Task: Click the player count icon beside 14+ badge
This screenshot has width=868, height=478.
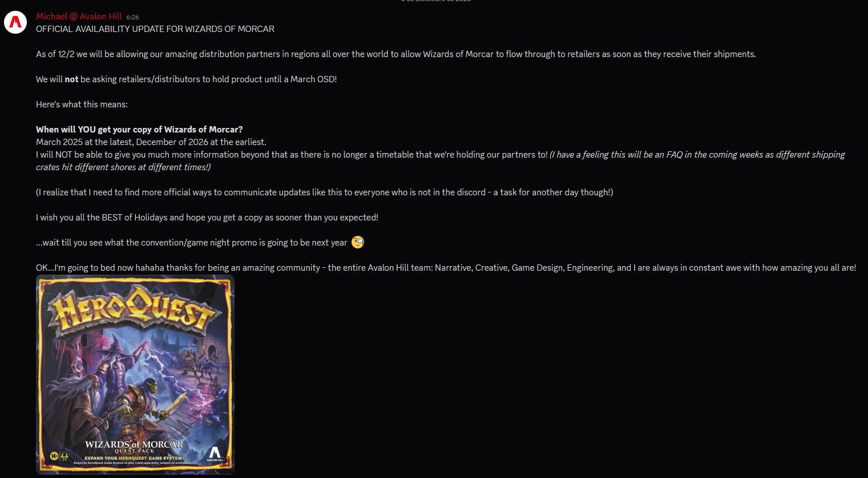Action: (64, 456)
